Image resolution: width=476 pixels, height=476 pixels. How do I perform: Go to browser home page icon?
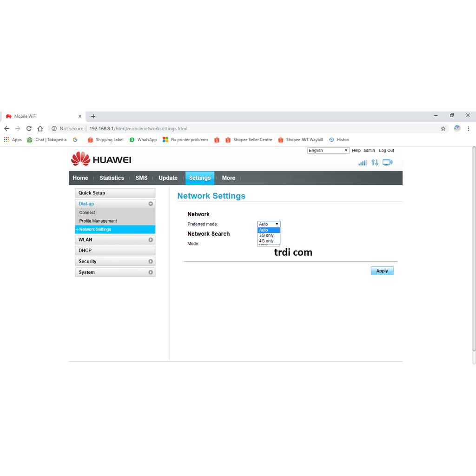pos(40,129)
